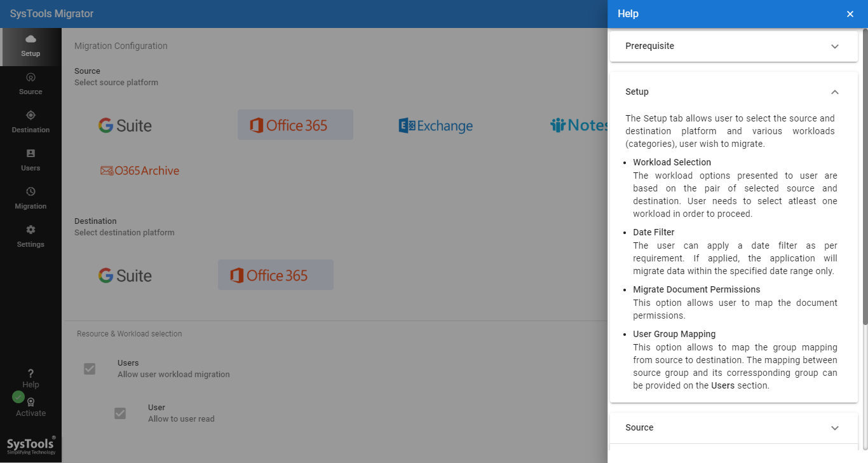Click 'Allow user workload migration' text

point(173,375)
